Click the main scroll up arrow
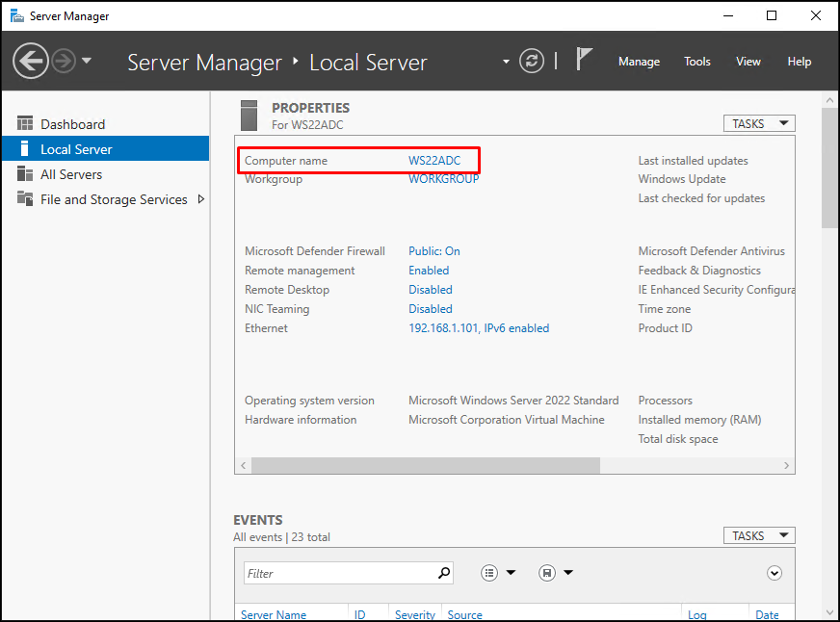The height and width of the screenshot is (622, 840). click(x=829, y=99)
